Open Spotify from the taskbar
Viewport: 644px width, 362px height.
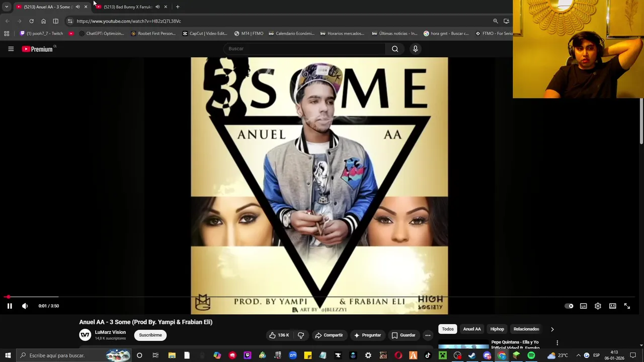(531, 355)
